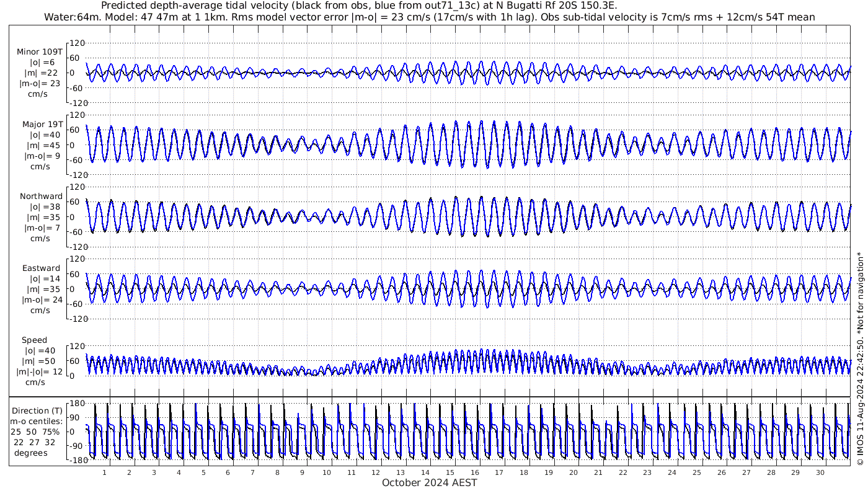Click the day '28' label on date axis
This screenshot has height=496, width=868.
pos(771,472)
